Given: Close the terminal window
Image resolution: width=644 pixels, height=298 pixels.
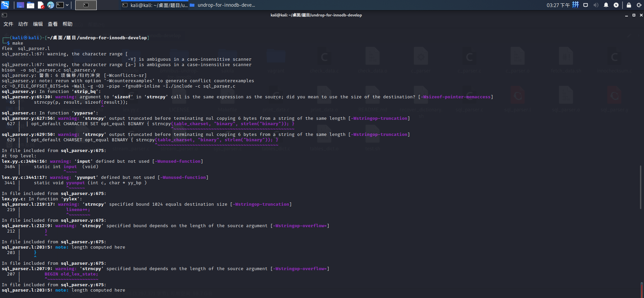Looking at the screenshot, I should click(641, 15).
